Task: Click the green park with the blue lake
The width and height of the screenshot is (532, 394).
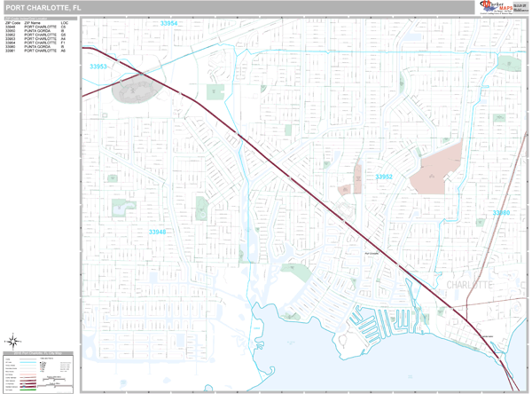Action: [123, 208]
